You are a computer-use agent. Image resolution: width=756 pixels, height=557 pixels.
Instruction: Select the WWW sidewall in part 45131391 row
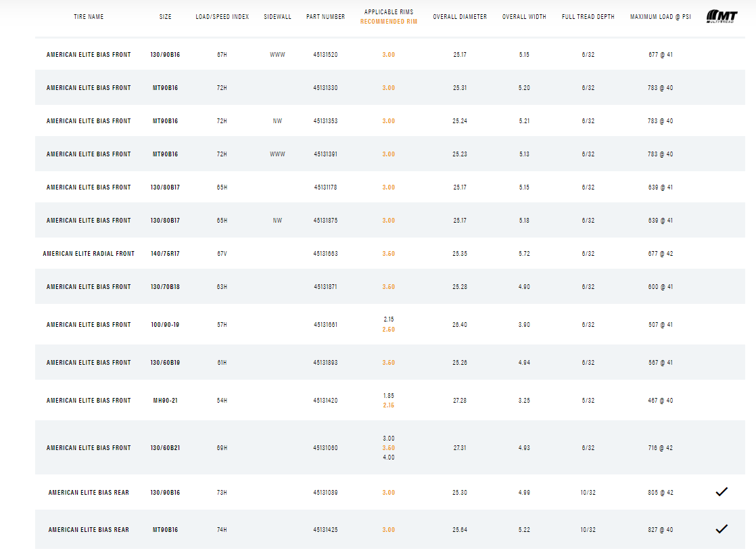(x=277, y=154)
